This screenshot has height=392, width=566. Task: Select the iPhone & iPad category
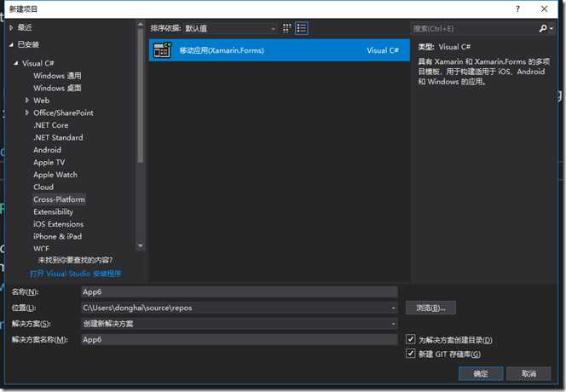pos(58,236)
